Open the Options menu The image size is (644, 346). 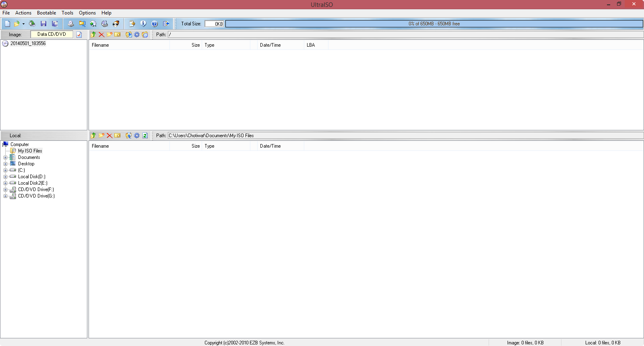click(x=87, y=13)
